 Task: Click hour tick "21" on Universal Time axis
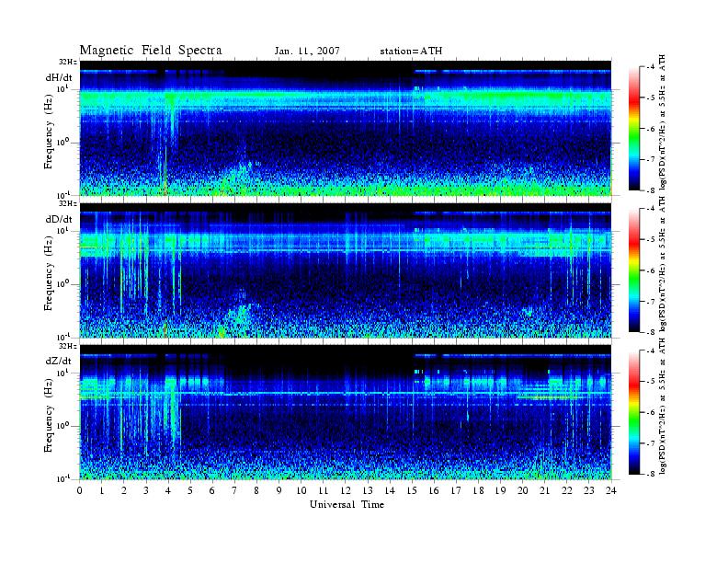point(544,491)
